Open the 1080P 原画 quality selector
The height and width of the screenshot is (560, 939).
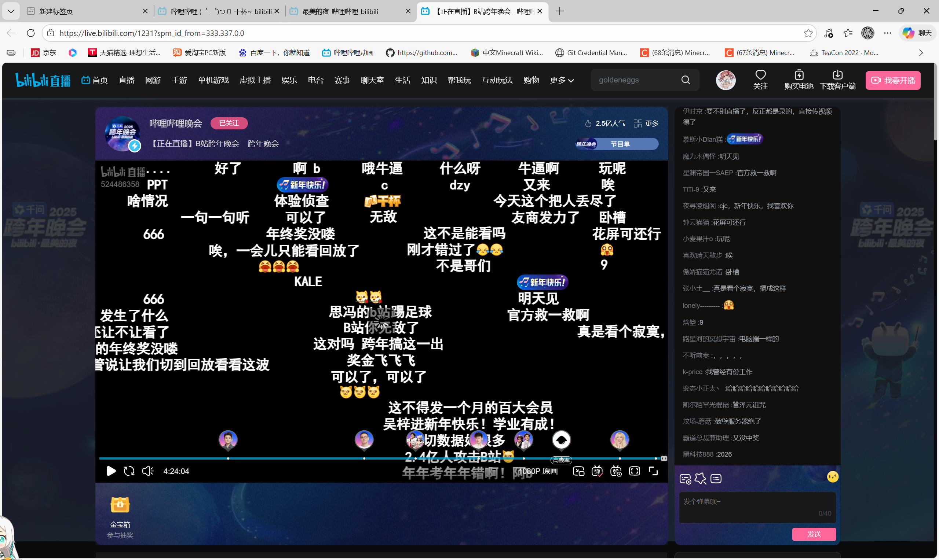pos(538,471)
